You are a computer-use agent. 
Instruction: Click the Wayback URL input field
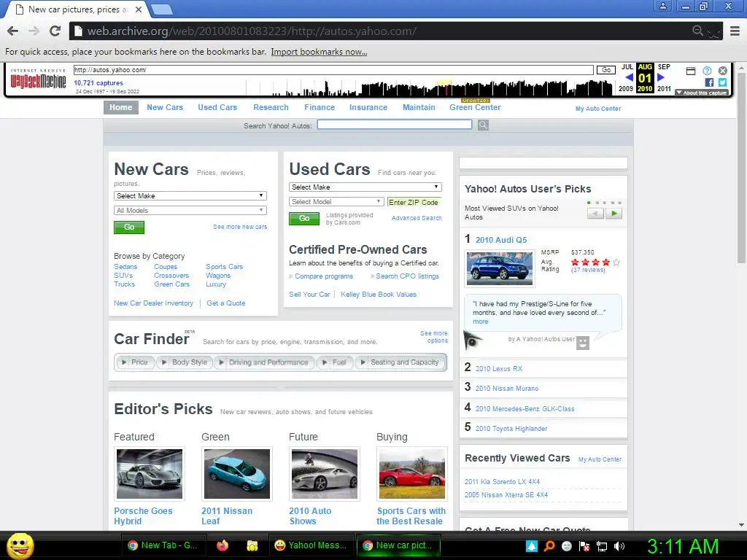tap(333, 70)
